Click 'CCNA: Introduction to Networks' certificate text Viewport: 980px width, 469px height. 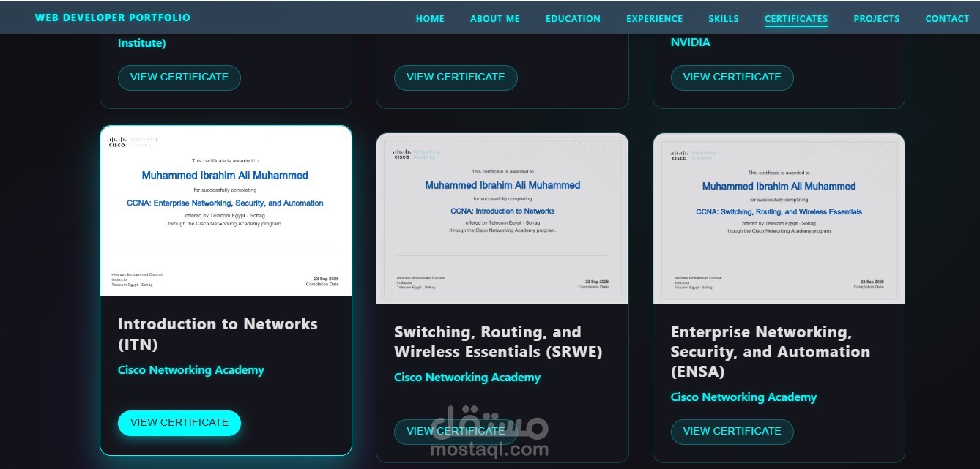click(x=502, y=211)
